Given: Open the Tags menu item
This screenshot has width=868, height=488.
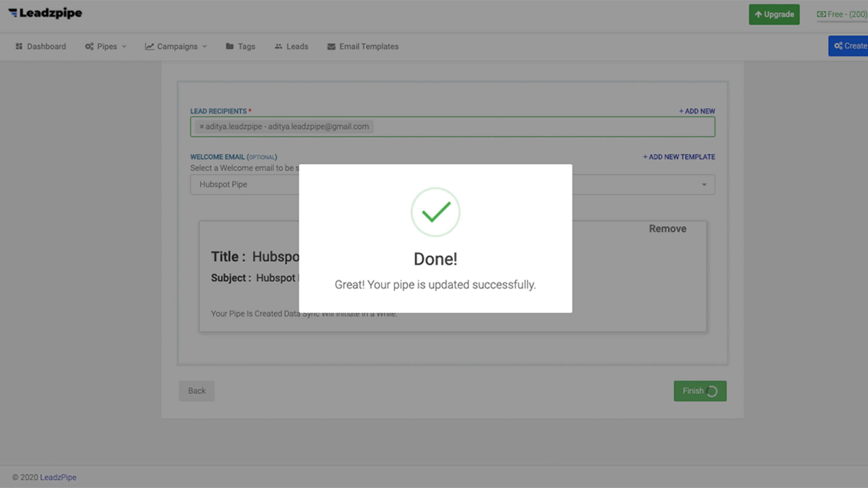Looking at the screenshot, I should 246,46.
